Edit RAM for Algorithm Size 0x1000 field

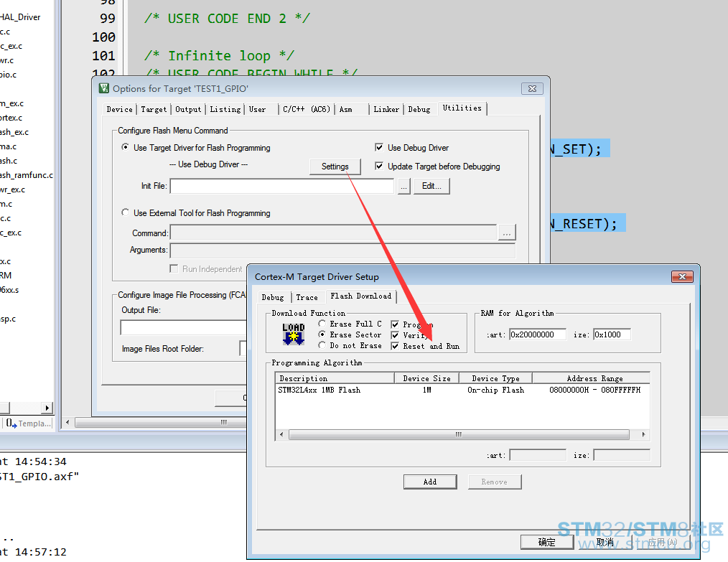(x=612, y=334)
